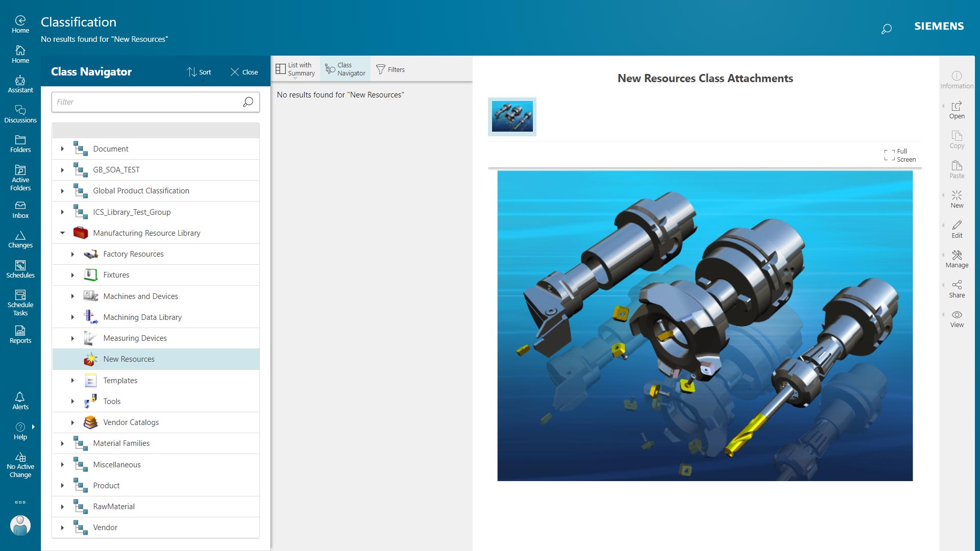This screenshot has height=551, width=980.
Task: Toggle Full Screen for the attachment image
Action: (899, 155)
